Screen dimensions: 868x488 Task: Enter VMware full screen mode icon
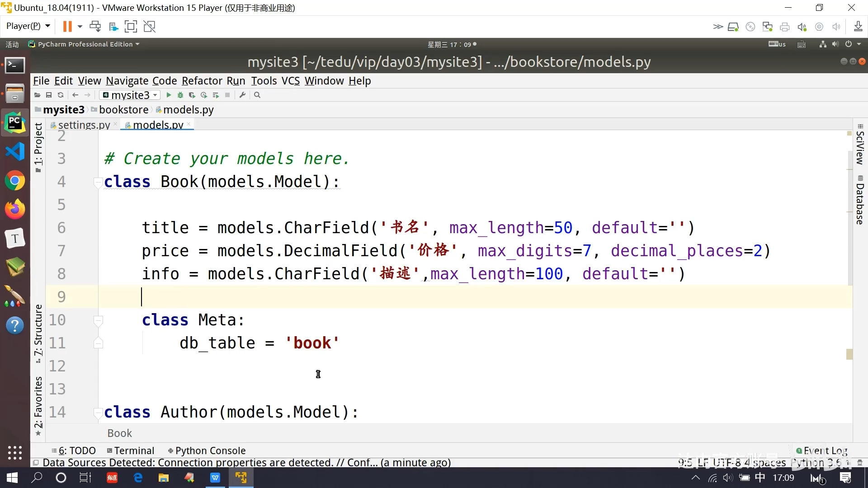[131, 27]
